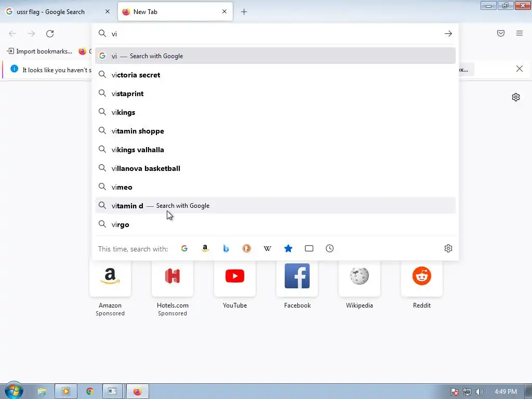Screen dimensions: 532x399
Task: Select the New Tab tab
Action: click(x=175, y=12)
